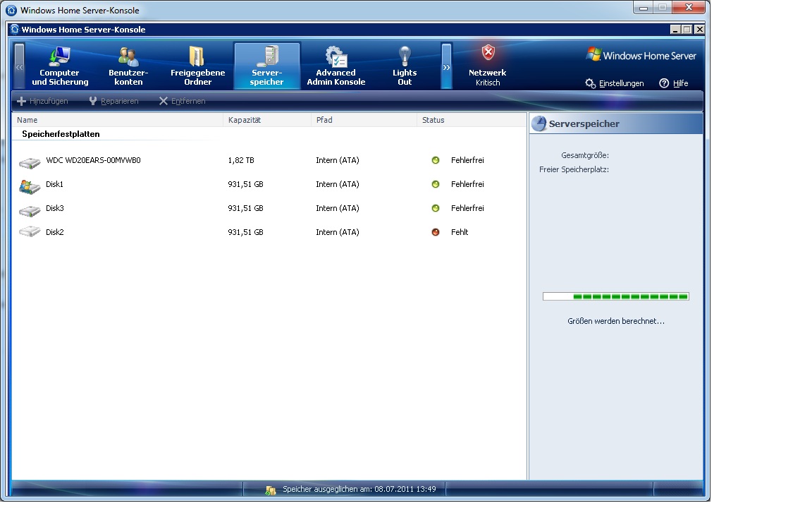Click the 1,82 TB capacity value
Image resolution: width=812 pixels, height=508 pixels.
pyautogui.click(x=241, y=160)
